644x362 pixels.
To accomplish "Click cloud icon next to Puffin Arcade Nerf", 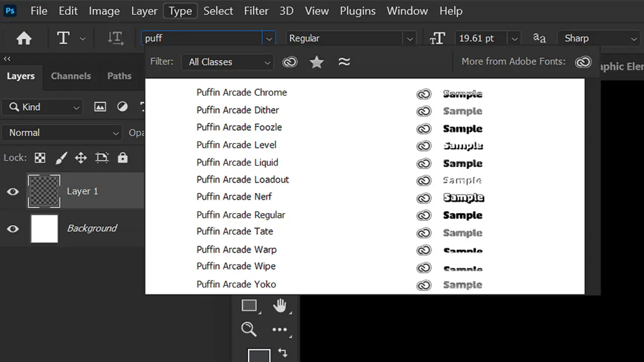I will (424, 198).
